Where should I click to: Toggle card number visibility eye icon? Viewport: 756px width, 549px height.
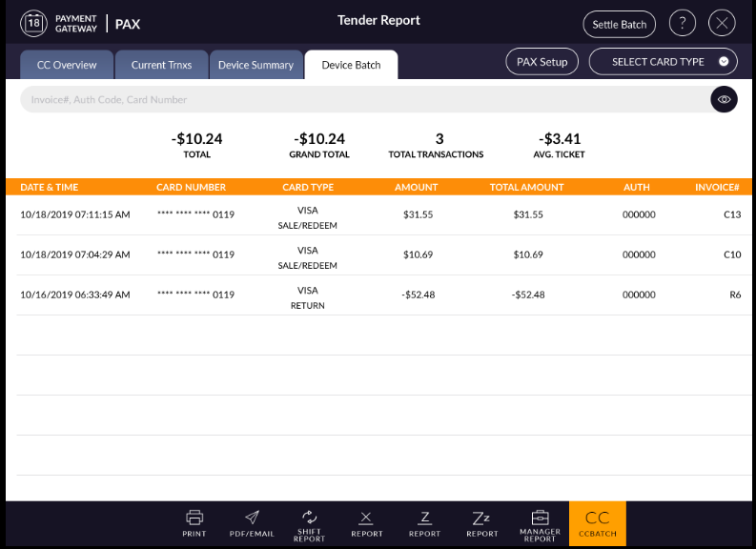[724, 99]
